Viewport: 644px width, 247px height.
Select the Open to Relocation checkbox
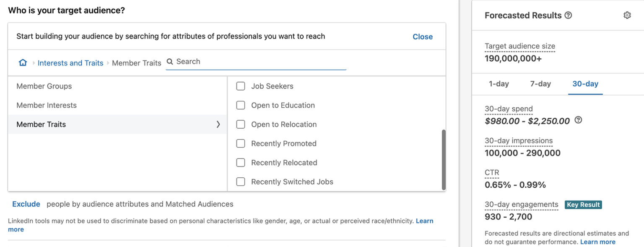coord(241,124)
